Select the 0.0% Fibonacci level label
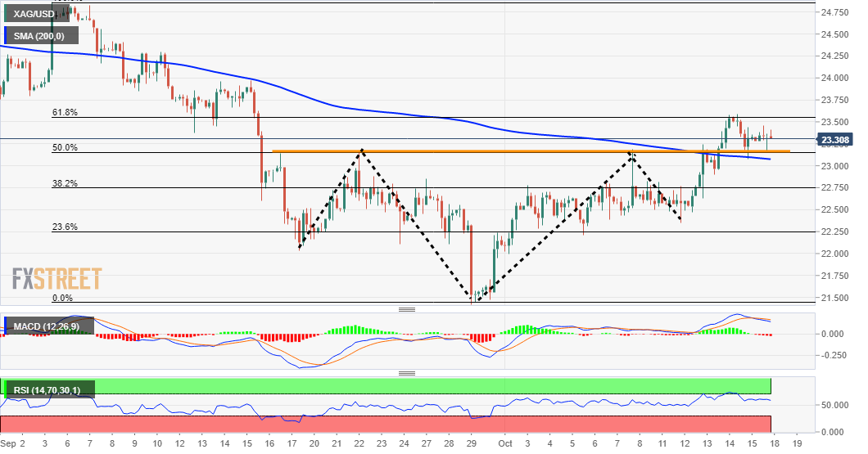The width and height of the screenshot is (868, 454). (62, 299)
